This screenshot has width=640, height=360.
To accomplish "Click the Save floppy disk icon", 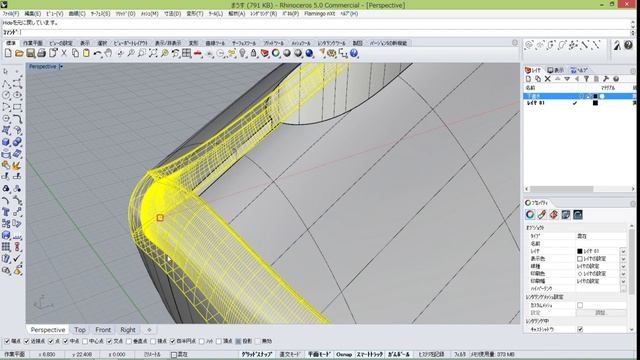I will 30,53.
